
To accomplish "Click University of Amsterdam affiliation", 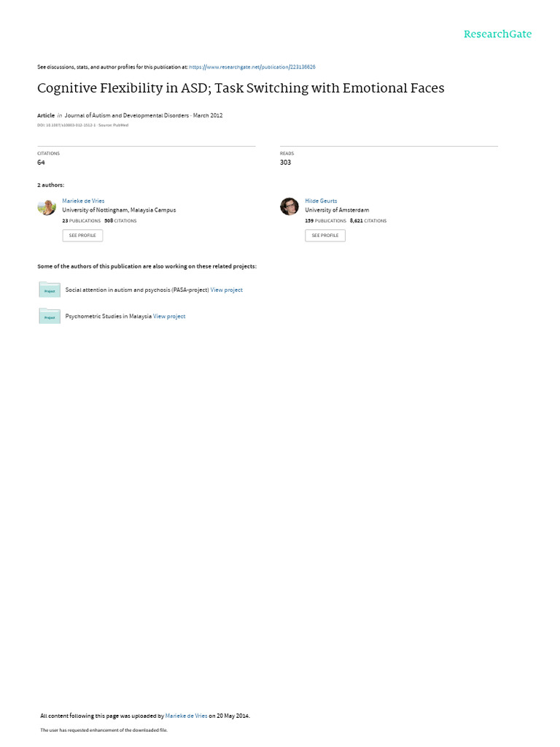I will (337, 210).
